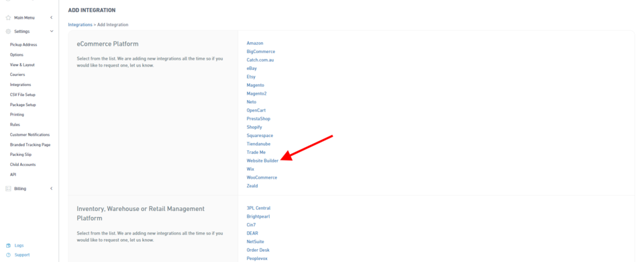Select the Peoplevox integration
Viewport: 644px width, 262px height.
click(x=257, y=259)
